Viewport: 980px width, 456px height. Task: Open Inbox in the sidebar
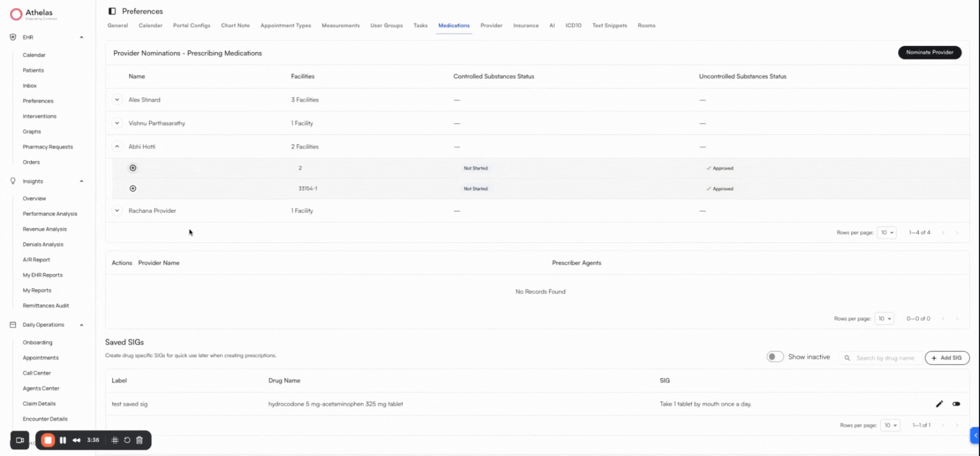click(x=30, y=86)
